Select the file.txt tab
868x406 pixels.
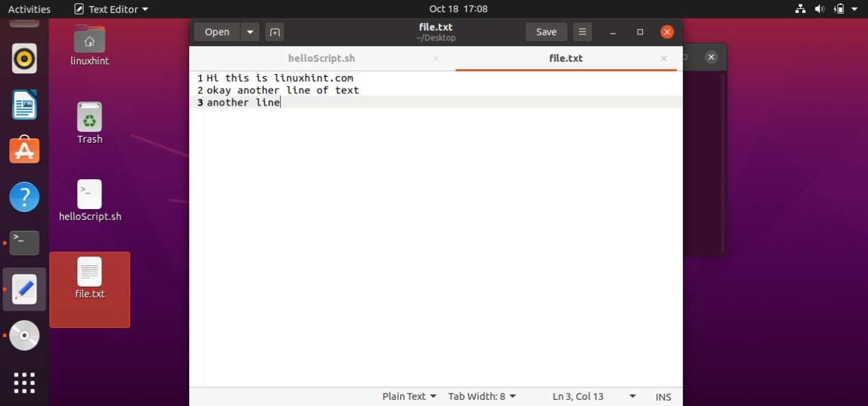pyautogui.click(x=566, y=58)
